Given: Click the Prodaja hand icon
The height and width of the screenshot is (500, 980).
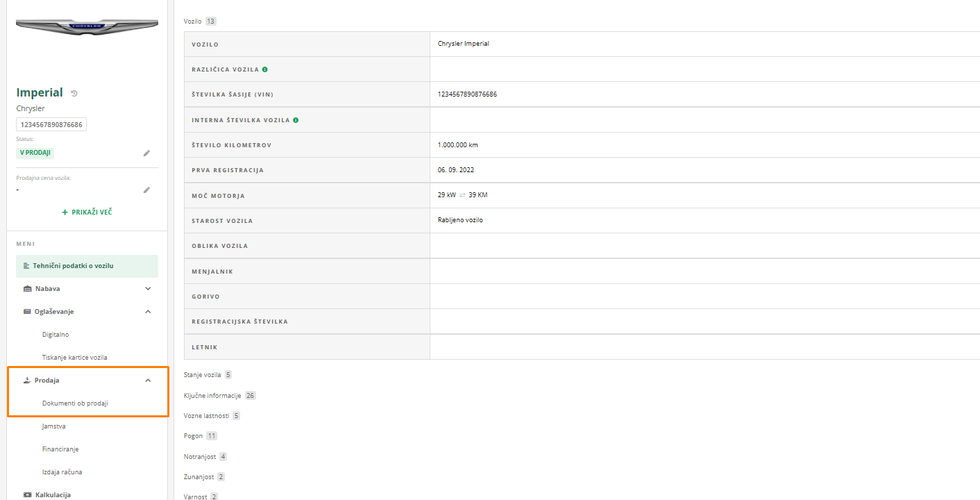Looking at the screenshot, I should 27,381.
